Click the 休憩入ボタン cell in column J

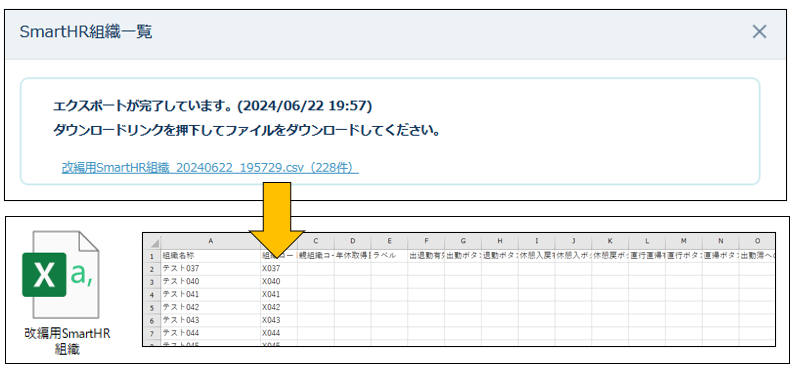tap(574, 256)
